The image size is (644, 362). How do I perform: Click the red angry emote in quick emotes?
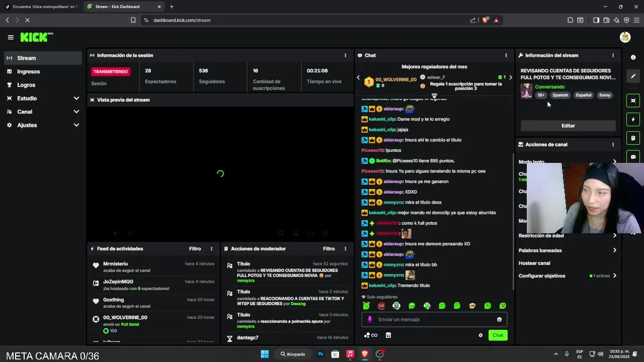coord(381,306)
